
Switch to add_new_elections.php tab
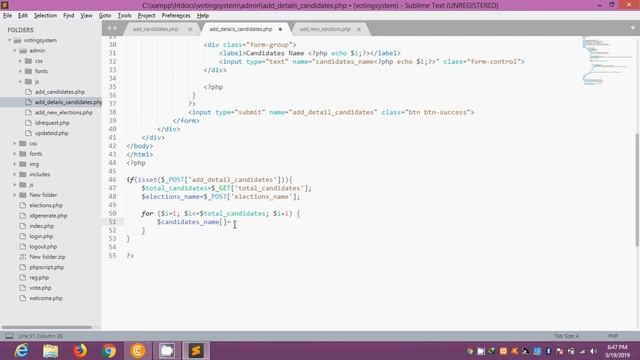[x=325, y=29]
